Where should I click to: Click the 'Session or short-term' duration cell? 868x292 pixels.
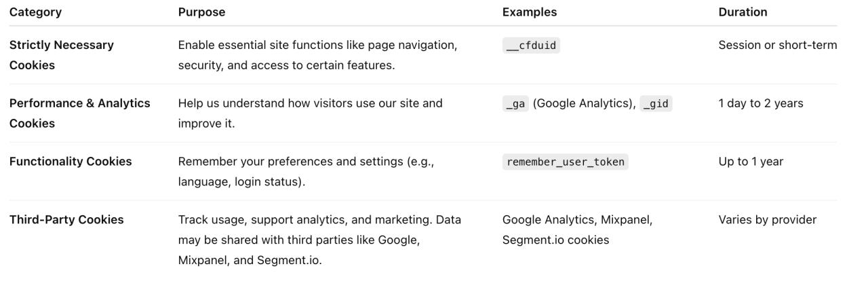pyautogui.click(x=778, y=45)
